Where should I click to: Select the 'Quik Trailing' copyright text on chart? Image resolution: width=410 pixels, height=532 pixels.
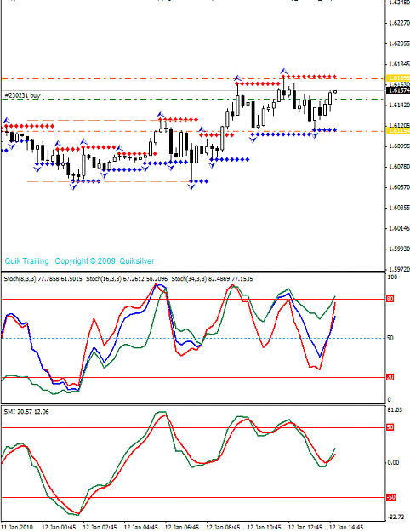click(79, 261)
